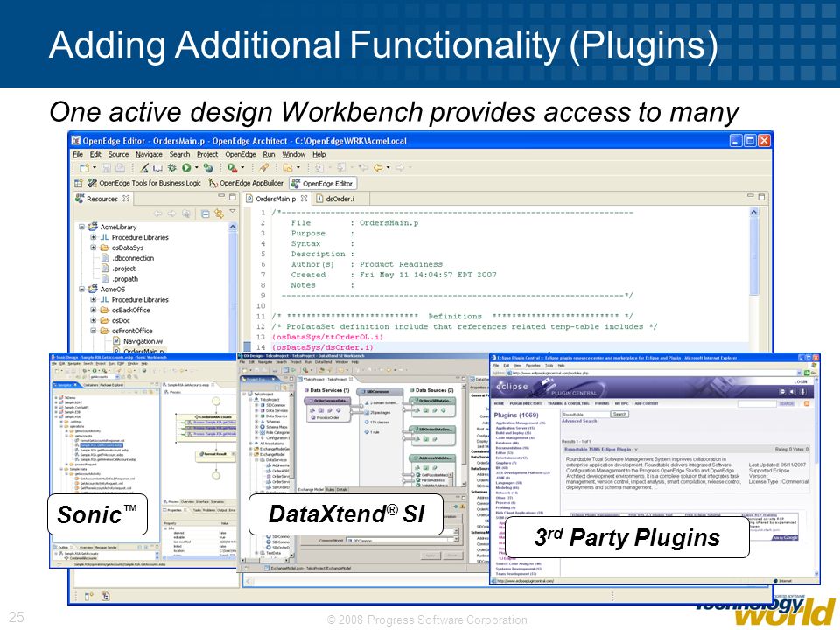Click the External Tools run icon
Viewport: 840px width, 630px height.
click(x=231, y=168)
